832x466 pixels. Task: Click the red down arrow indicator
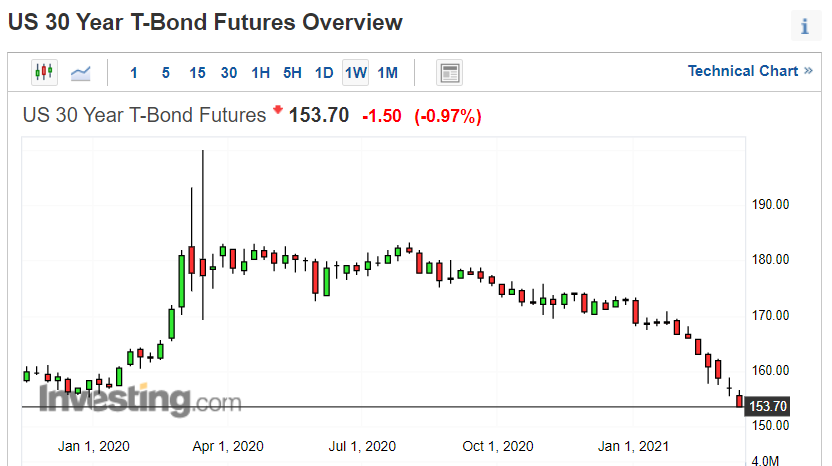278,109
